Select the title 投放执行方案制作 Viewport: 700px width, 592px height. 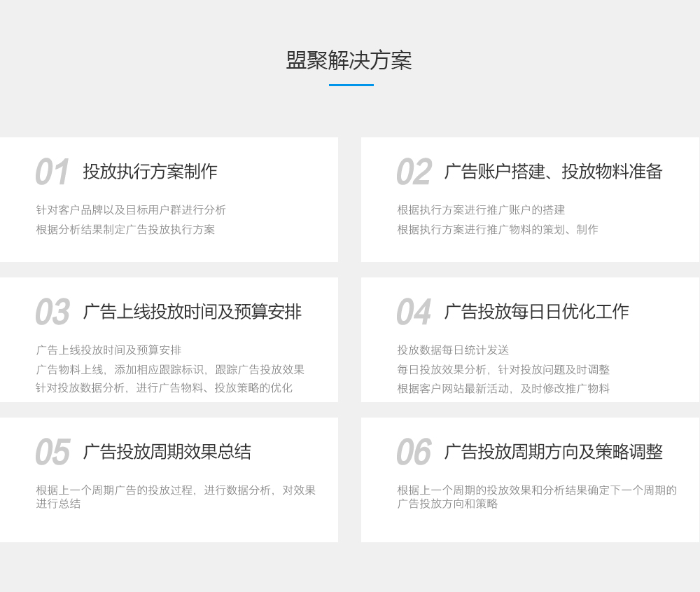pyautogui.click(x=150, y=172)
